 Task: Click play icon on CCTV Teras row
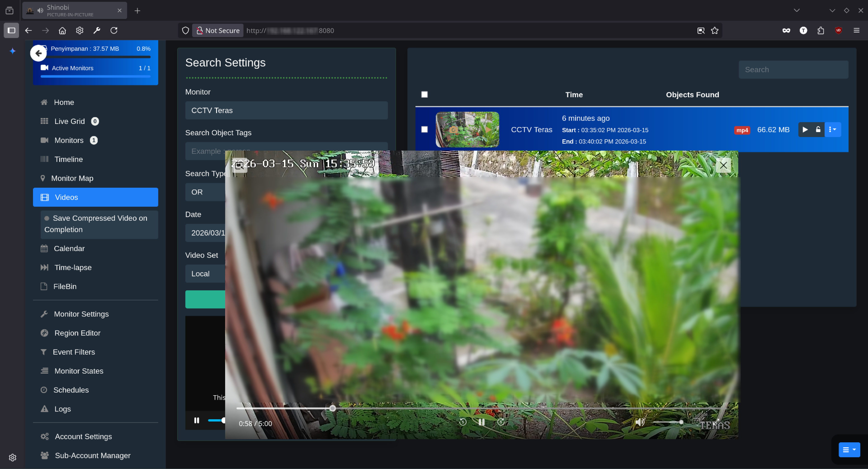coord(805,130)
